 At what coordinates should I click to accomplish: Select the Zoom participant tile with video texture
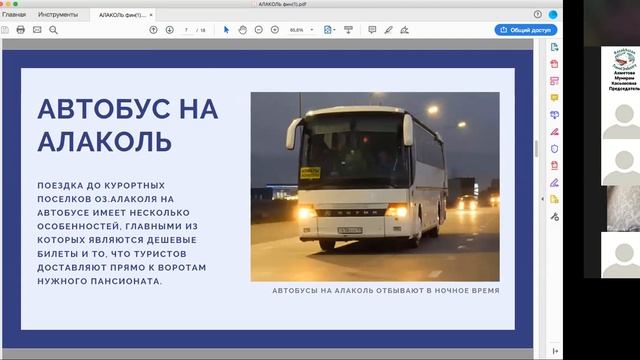pos(623,209)
